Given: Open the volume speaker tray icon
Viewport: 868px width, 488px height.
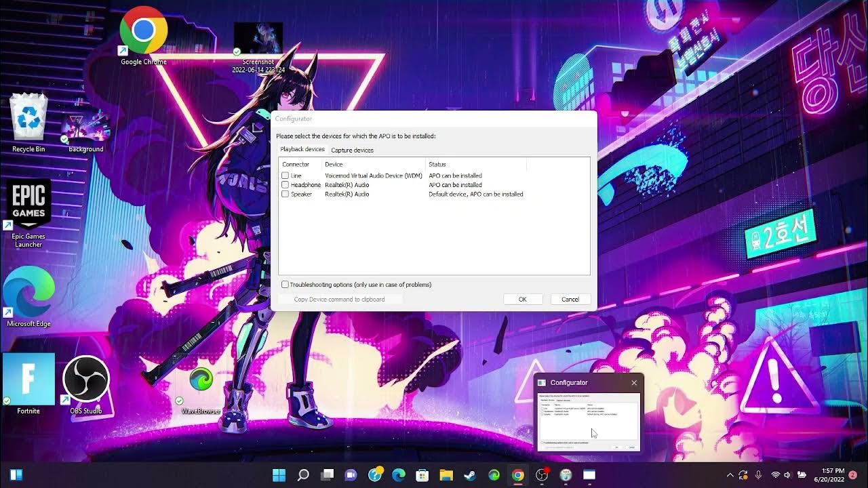Looking at the screenshot, I should coord(788,475).
